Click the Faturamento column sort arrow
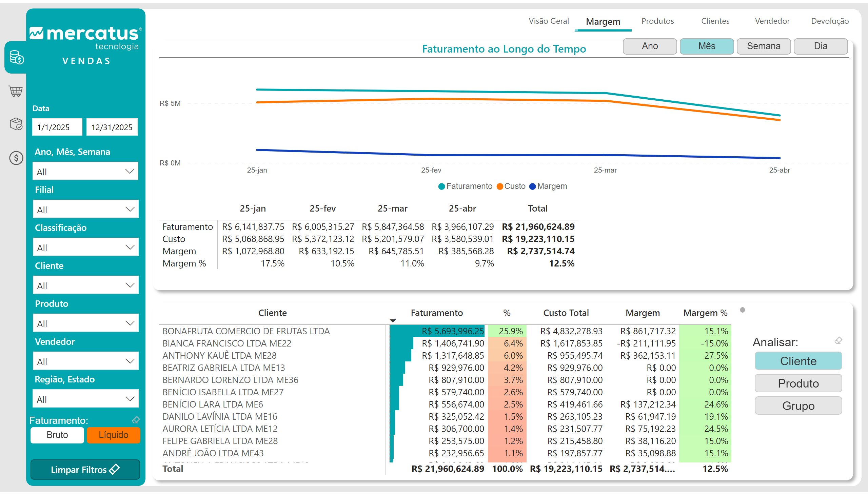The height and width of the screenshot is (495, 868). point(393,321)
